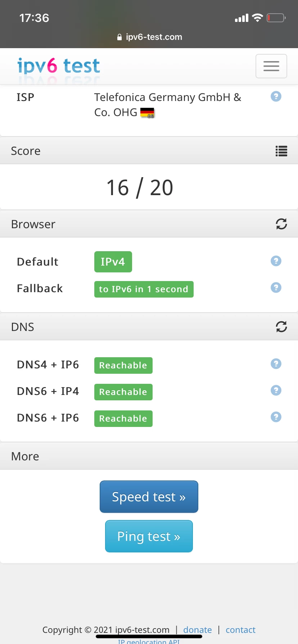
Task: Open help for DNS4 + IP6
Action: pos(276,364)
